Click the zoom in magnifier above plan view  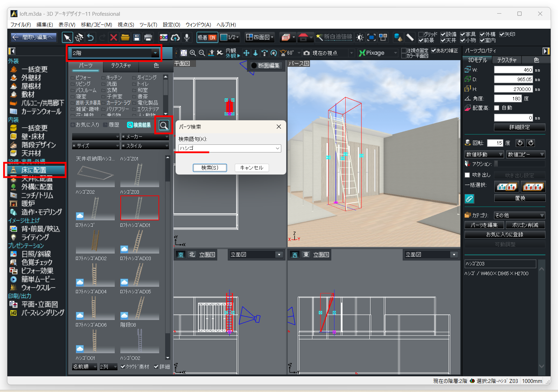click(x=193, y=53)
